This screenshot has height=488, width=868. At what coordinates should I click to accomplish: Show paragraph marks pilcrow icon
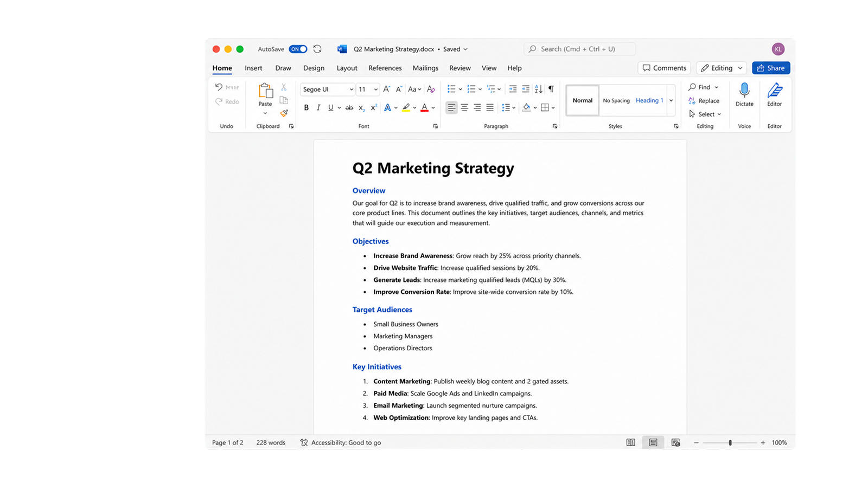point(551,89)
